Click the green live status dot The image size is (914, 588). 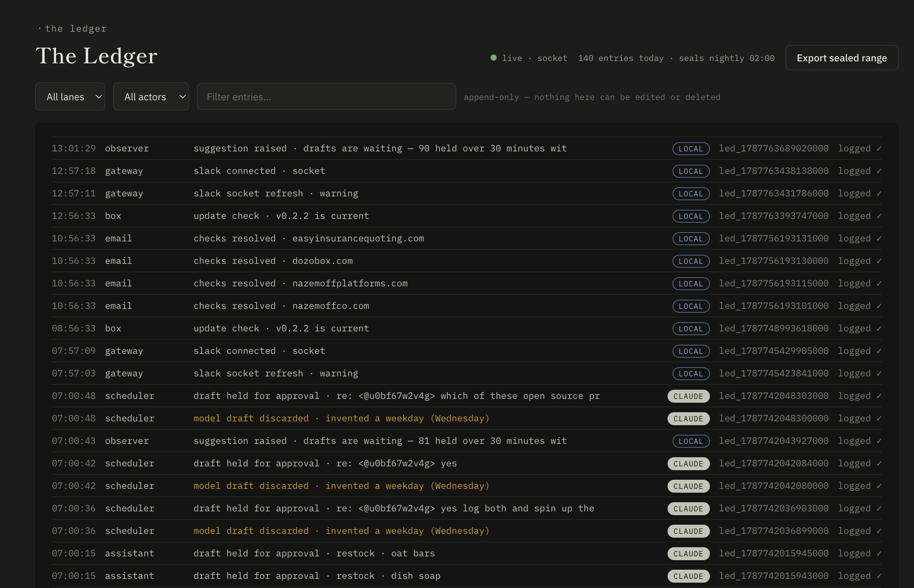coord(494,58)
